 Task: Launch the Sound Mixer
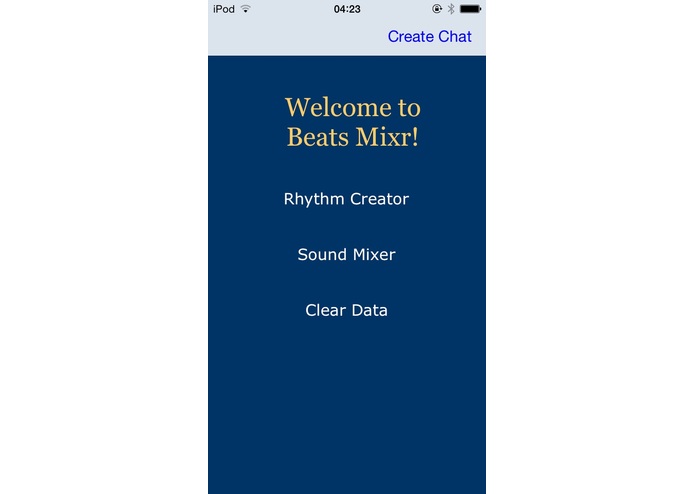[x=346, y=254]
